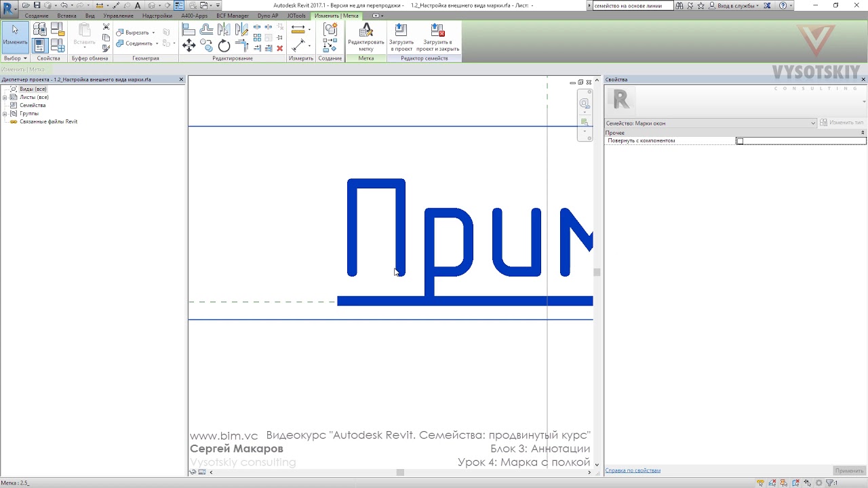Select Связанные файлы Revit in browser
The height and width of the screenshot is (488, 868).
48,121
